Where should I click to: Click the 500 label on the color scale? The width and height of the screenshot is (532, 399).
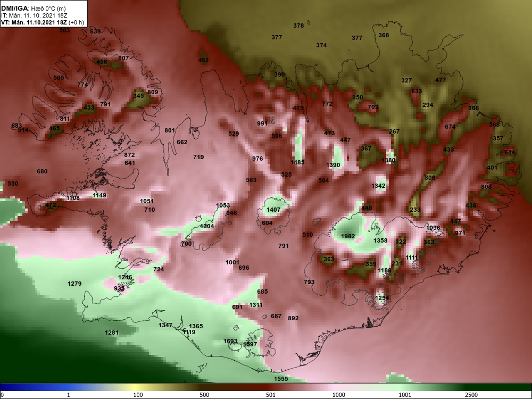204,395
